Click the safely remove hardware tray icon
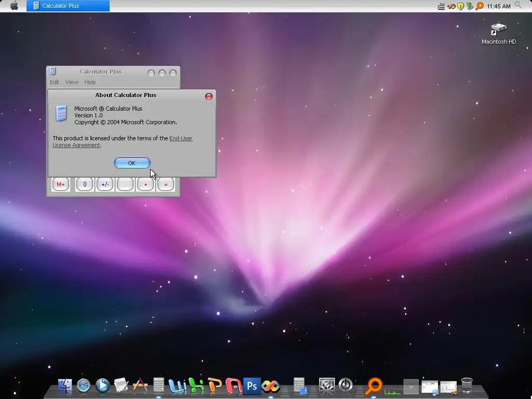 pyautogui.click(x=470, y=6)
